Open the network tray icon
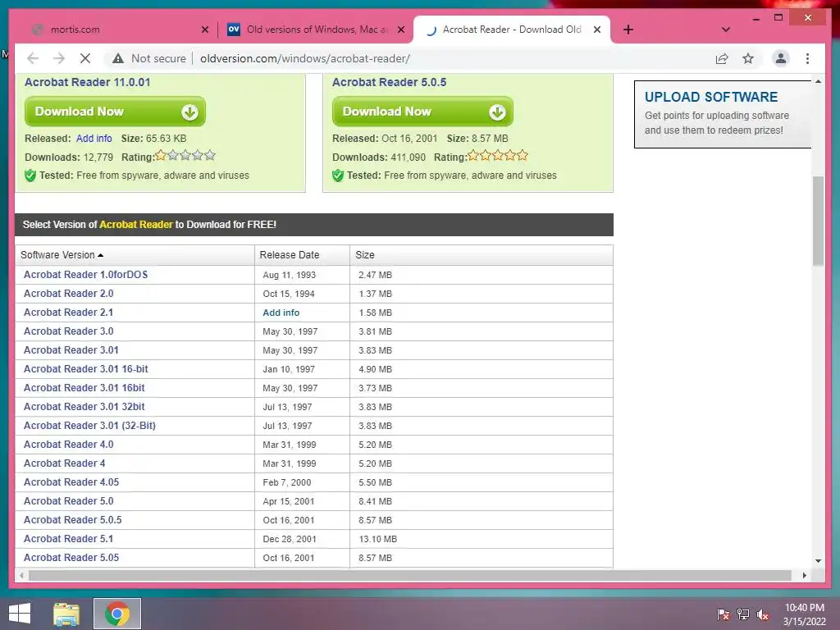This screenshot has height=630, width=840. click(743, 614)
